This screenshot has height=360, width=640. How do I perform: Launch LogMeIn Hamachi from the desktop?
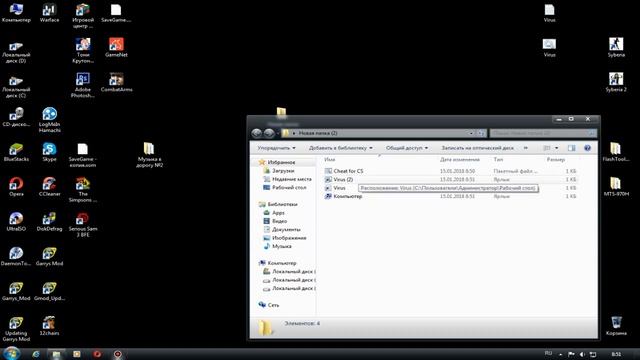point(49,120)
